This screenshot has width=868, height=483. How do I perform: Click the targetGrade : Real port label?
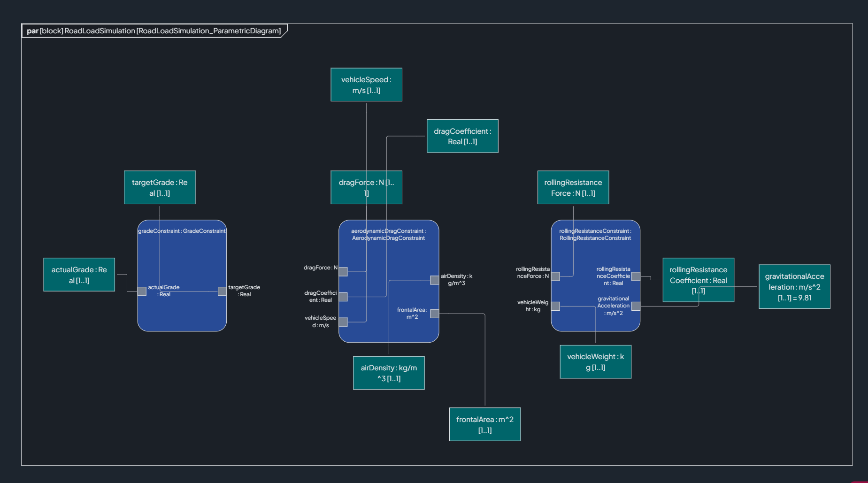(244, 291)
